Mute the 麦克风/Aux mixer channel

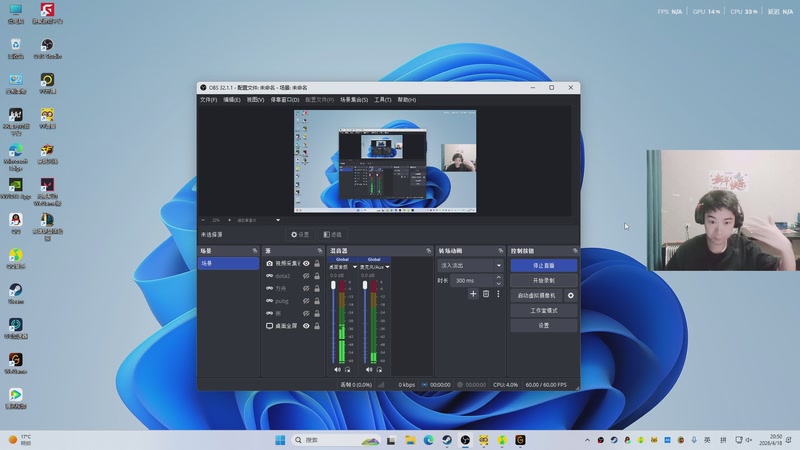click(x=369, y=369)
